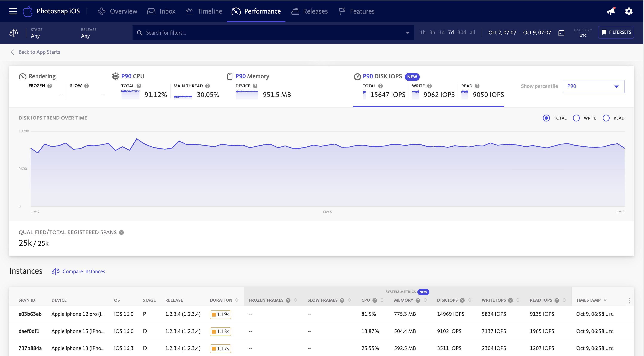Select the WRITE radio button for trend chart
This screenshot has height=356, width=644.
576,118
